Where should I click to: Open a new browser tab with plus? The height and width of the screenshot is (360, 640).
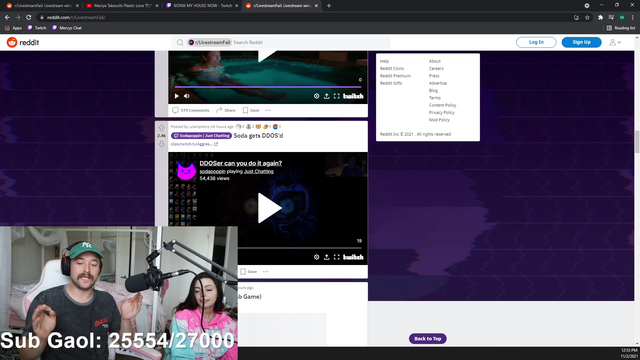click(329, 6)
